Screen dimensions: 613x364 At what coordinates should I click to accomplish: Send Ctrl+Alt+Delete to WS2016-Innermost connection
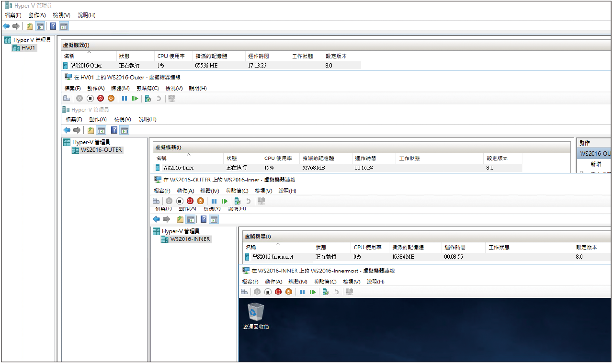[244, 292]
